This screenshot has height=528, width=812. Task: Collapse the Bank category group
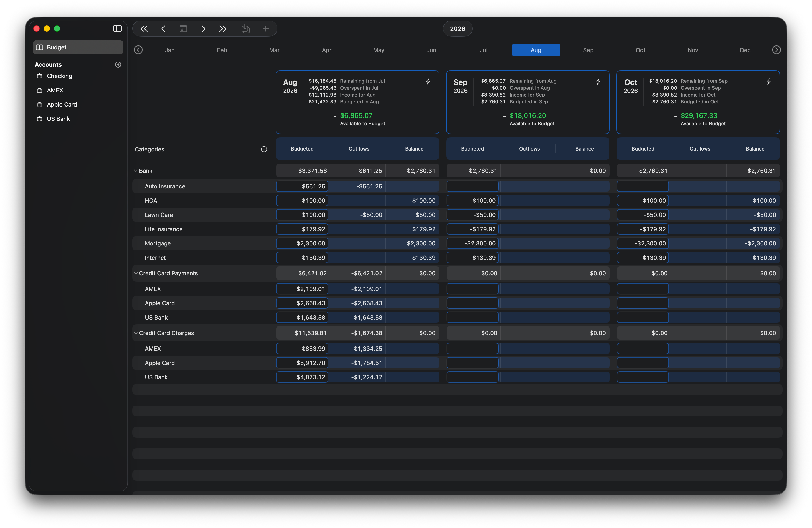pyautogui.click(x=136, y=171)
